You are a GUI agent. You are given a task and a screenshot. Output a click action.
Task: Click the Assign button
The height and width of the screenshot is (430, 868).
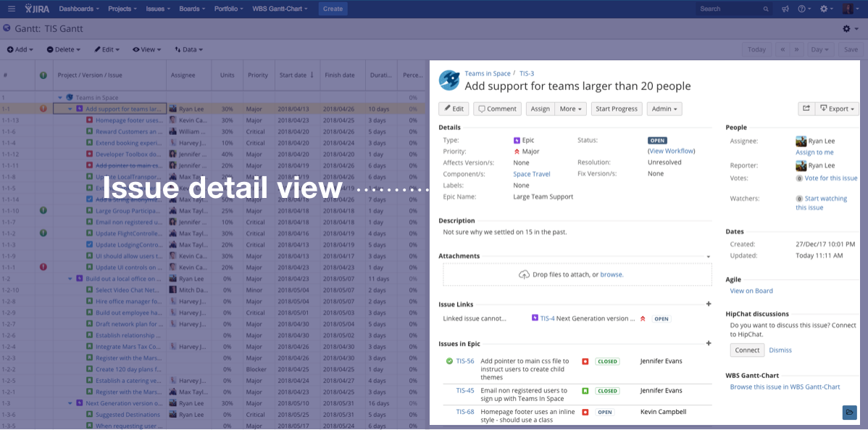click(x=541, y=109)
